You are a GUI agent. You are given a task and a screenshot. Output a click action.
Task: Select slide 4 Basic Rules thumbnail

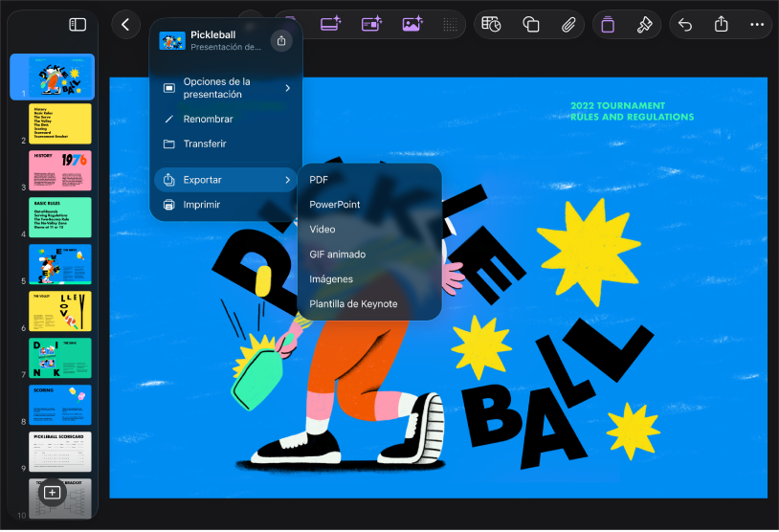pyautogui.click(x=60, y=217)
